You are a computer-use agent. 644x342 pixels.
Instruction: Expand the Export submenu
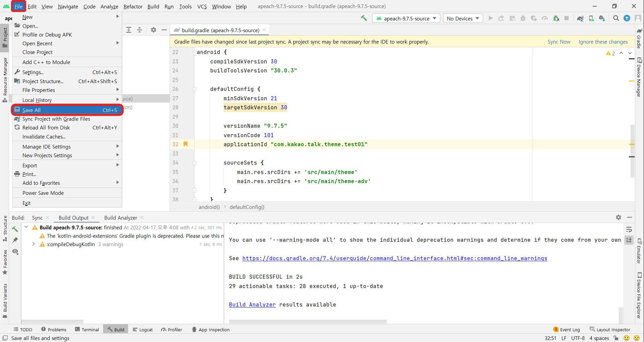pyautogui.click(x=67, y=165)
